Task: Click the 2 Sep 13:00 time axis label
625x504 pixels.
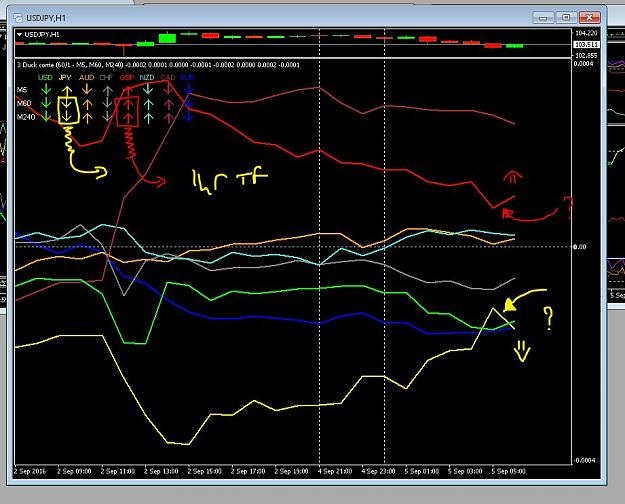Action: 161,471
